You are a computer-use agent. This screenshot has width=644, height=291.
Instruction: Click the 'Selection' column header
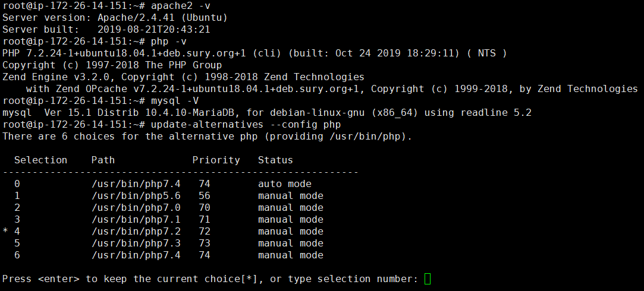(40, 160)
